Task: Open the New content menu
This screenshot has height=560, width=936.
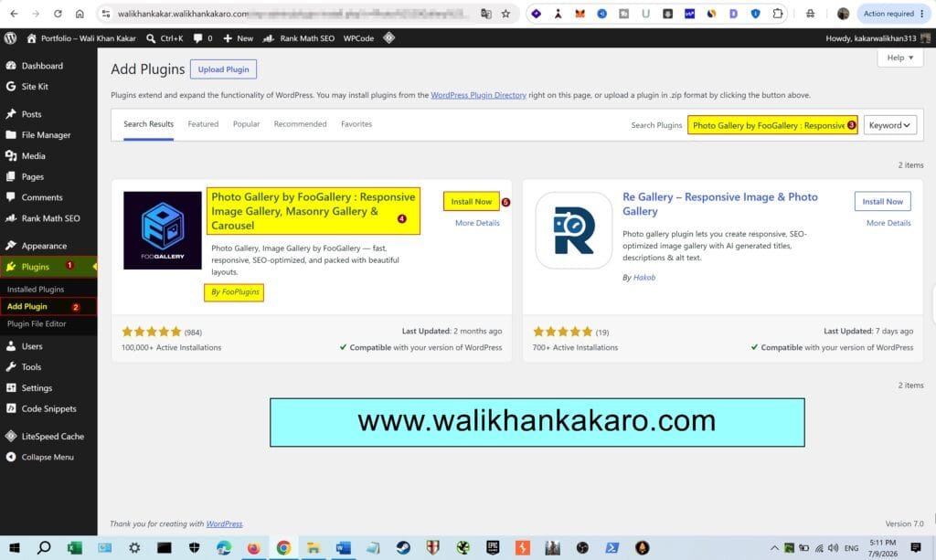Action: 239,38
